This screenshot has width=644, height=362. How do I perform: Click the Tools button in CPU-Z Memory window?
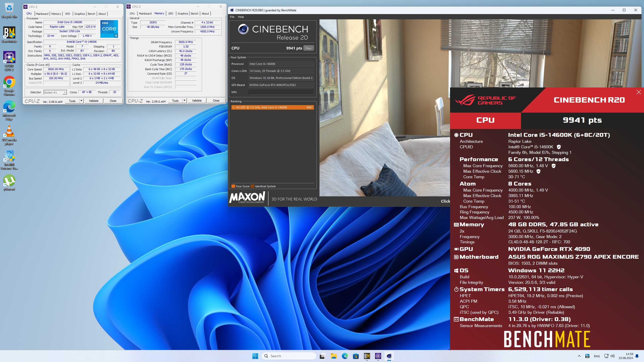175,101
